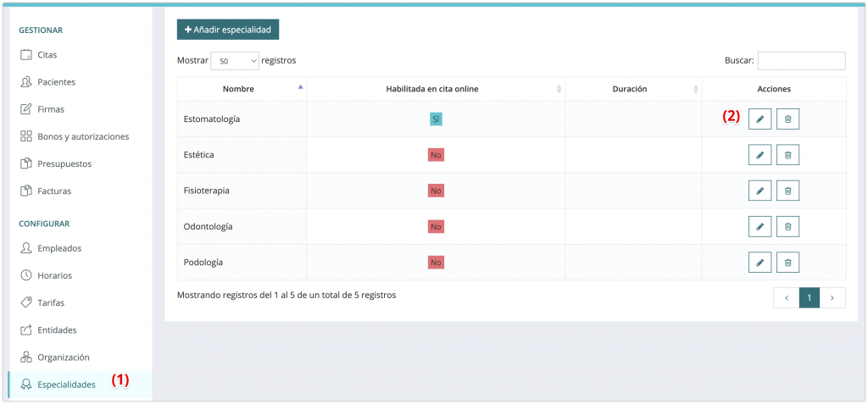Go to next page of records
Viewport: 868px width, 404px height.
[x=832, y=297]
